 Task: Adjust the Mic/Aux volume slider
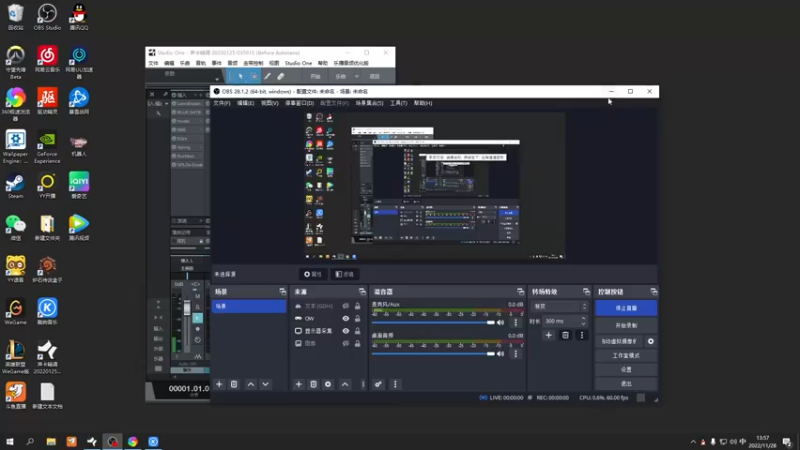click(434, 322)
